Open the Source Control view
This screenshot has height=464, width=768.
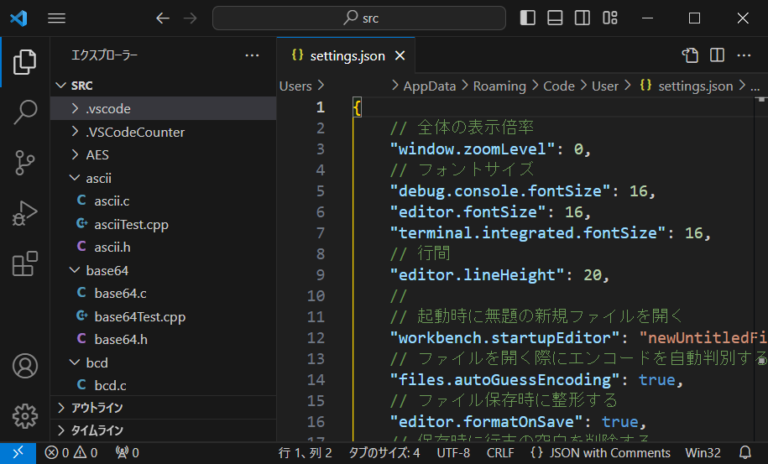(x=25, y=163)
